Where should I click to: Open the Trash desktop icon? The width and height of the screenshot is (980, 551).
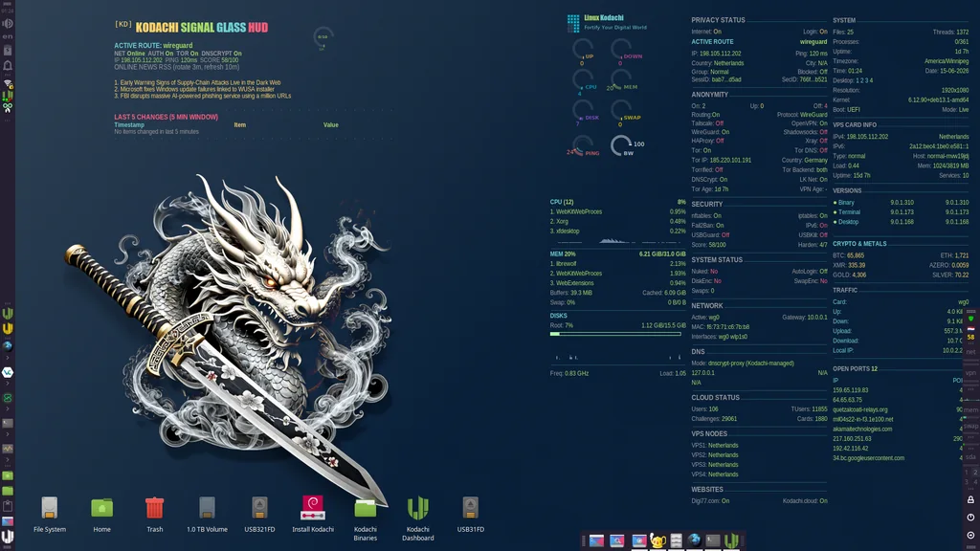pyautogui.click(x=154, y=508)
